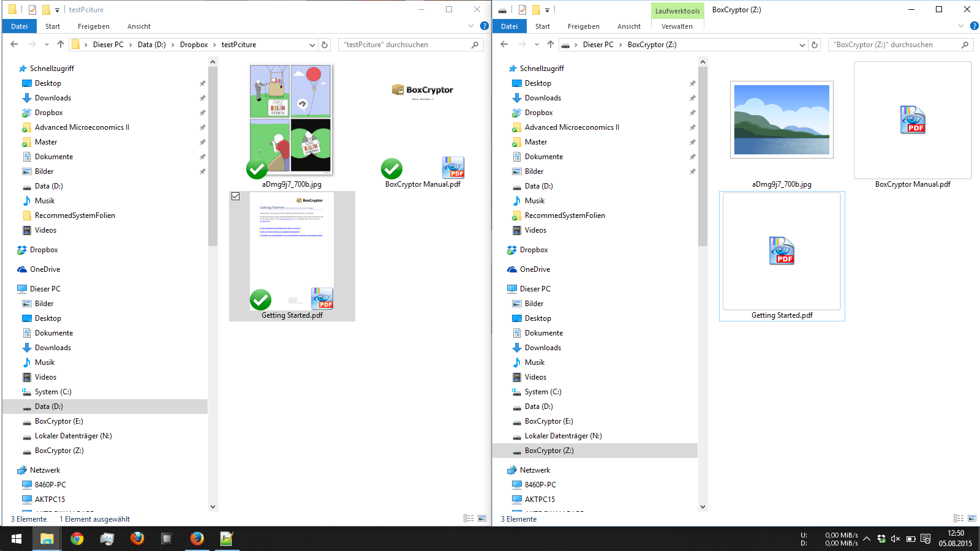Viewport: 980px width, 551px height.
Task: Launch Google Chrome from the taskbar
Action: (x=77, y=539)
